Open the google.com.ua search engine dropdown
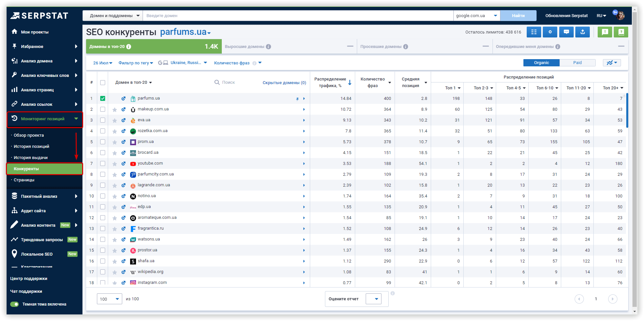The image size is (644, 321). pos(476,16)
